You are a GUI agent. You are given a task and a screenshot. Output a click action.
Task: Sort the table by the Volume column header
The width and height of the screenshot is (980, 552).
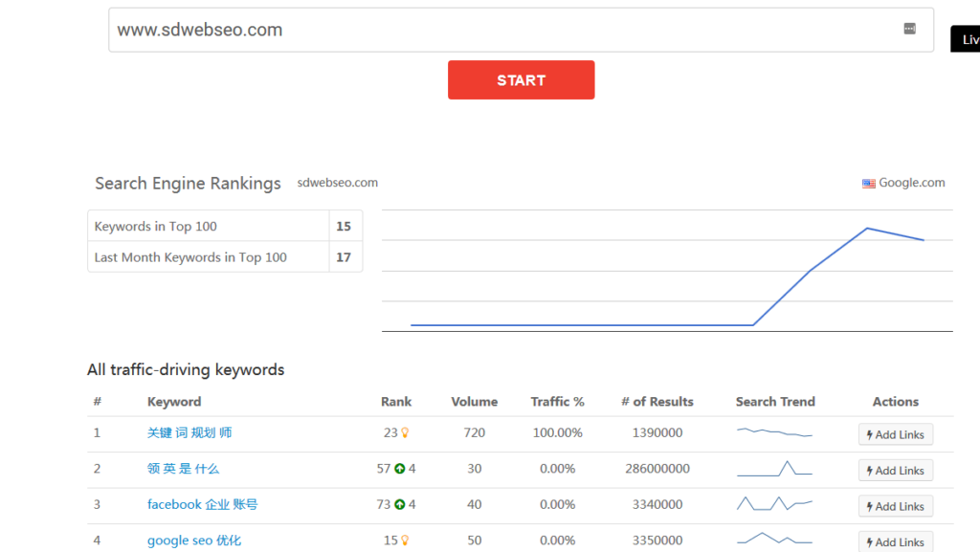[x=474, y=402]
